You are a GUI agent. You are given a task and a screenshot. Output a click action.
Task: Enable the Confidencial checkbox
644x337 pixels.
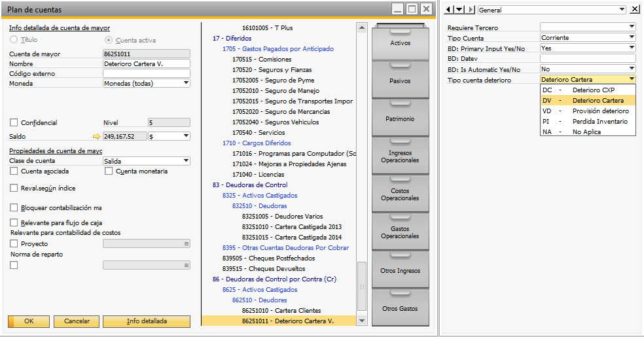tap(14, 122)
